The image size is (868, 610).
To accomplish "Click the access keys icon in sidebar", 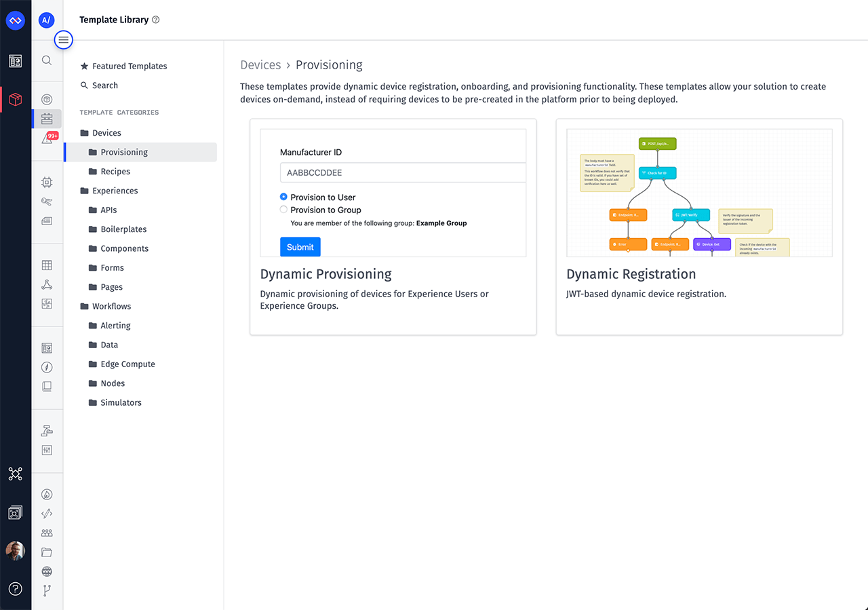I will 47,202.
